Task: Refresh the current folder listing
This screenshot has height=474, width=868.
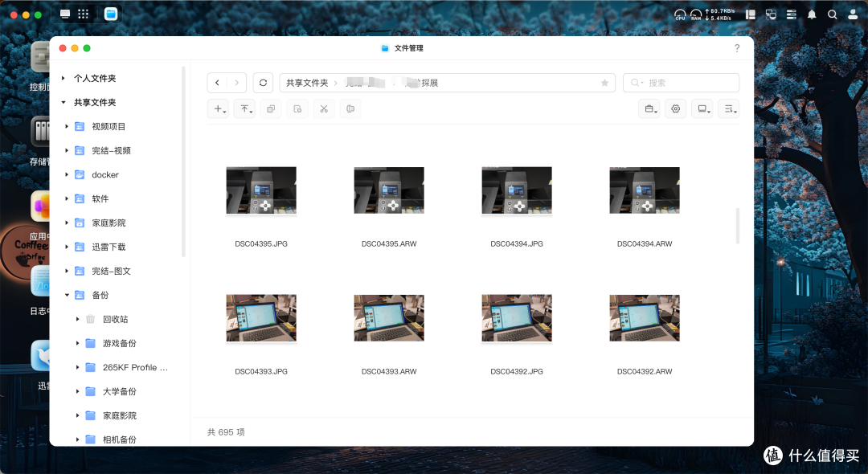Action: [x=263, y=83]
